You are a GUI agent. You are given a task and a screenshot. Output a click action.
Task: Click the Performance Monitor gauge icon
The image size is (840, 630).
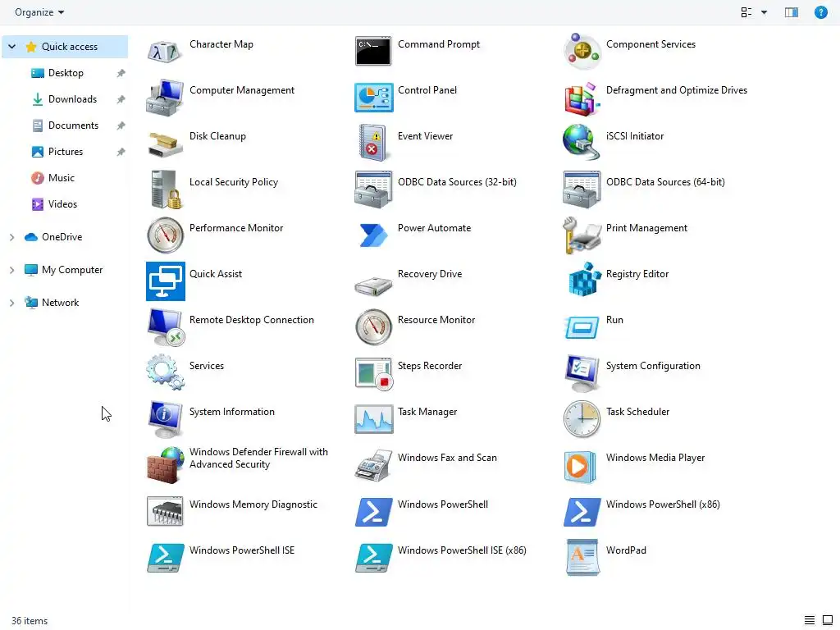(x=165, y=235)
